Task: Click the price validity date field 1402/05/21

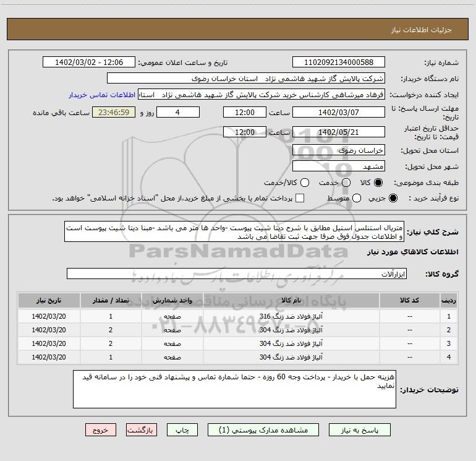Action: pyautogui.click(x=338, y=132)
